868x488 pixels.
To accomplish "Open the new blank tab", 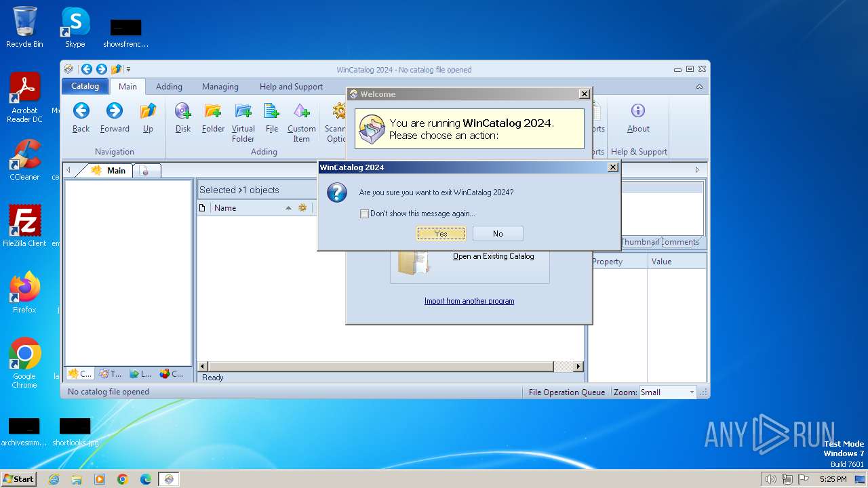I will tap(146, 171).
